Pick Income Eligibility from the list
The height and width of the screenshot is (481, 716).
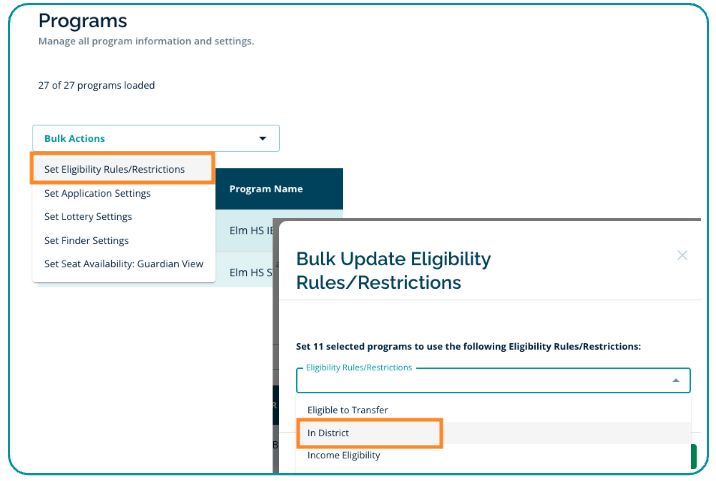[344, 455]
